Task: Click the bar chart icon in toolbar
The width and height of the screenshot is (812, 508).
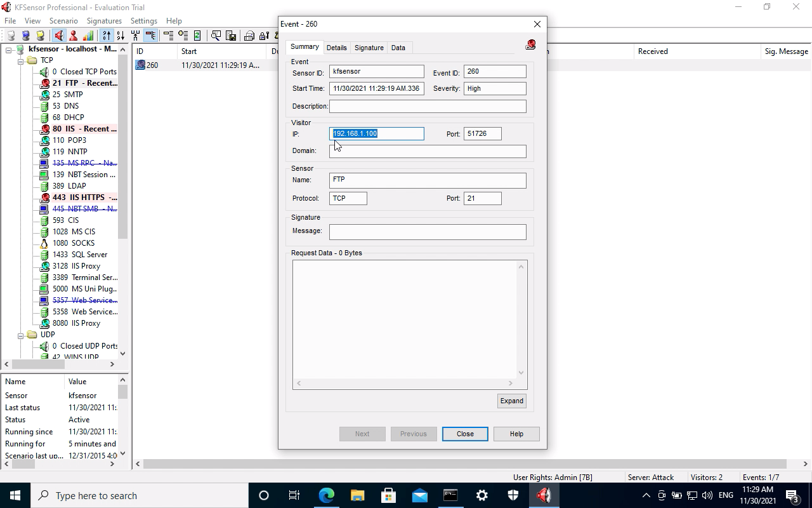Action: point(88,36)
